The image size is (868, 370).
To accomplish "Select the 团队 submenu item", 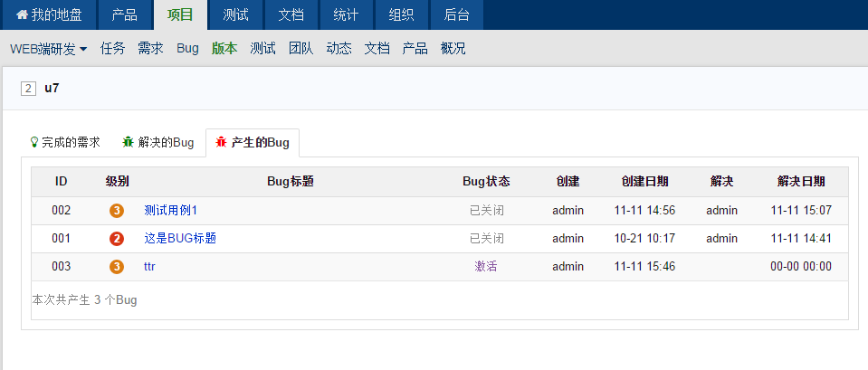I will point(300,49).
